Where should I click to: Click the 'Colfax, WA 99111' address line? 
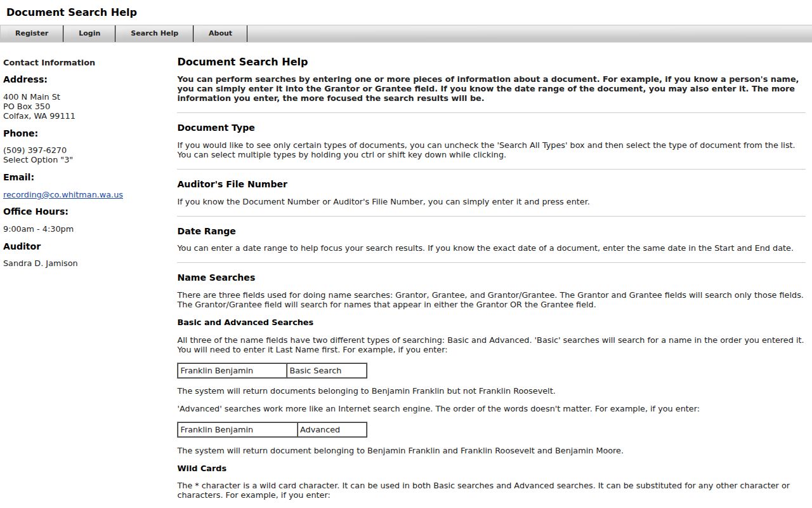point(39,116)
